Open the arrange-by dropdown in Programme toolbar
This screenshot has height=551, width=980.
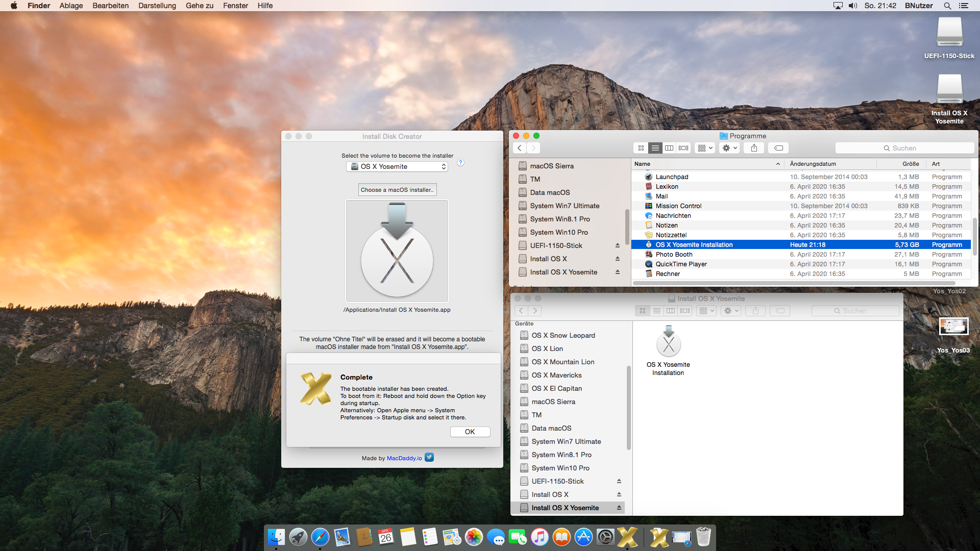coord(705,148)
